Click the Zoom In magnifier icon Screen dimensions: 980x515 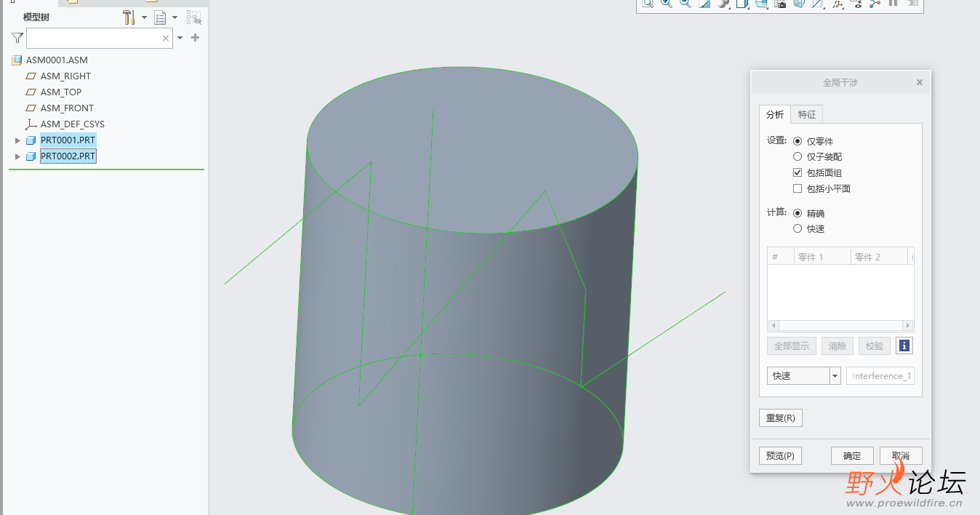666,4
